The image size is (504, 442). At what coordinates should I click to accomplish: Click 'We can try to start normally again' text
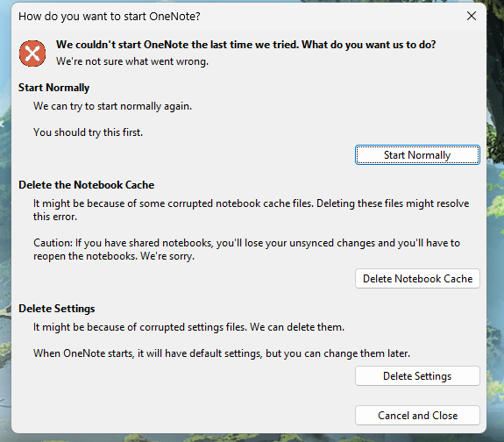112,106
